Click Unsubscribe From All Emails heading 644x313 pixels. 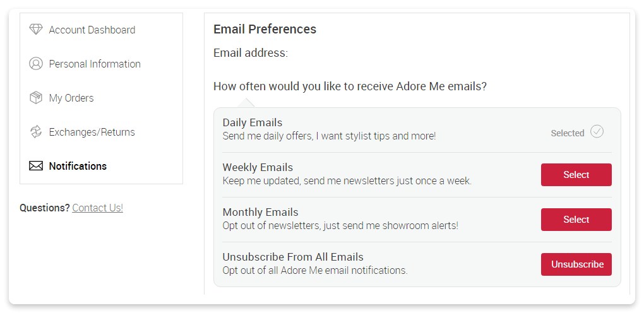(x=293, y=257)
